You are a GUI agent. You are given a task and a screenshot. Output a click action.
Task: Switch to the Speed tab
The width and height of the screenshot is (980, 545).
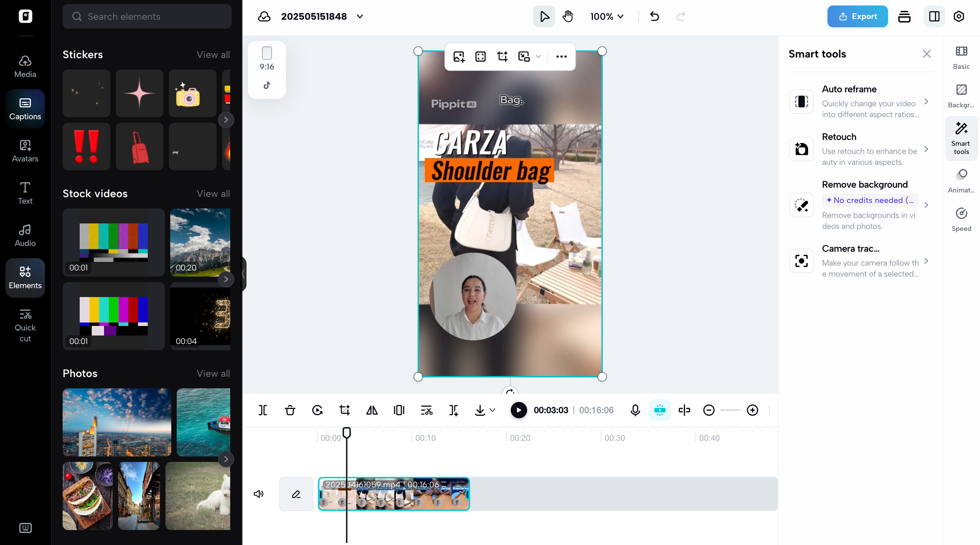point(961,220)
